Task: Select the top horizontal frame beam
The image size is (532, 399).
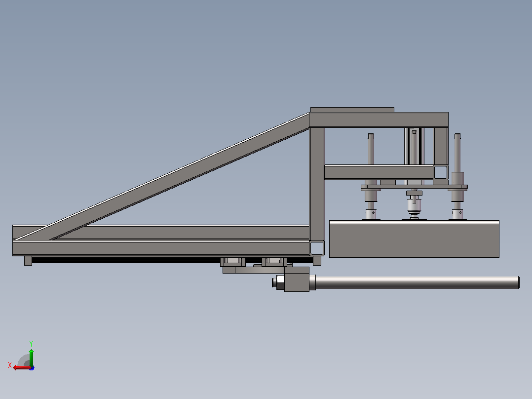Action: [x=379, y=120]
